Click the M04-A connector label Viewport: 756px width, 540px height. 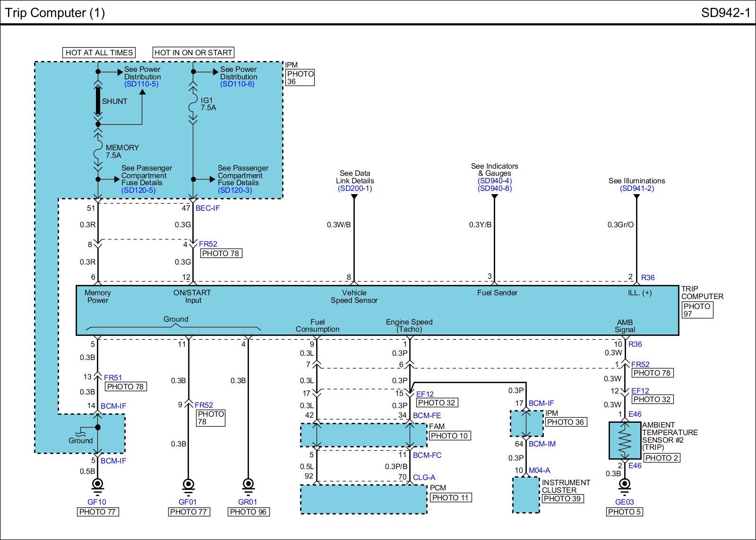tap(539, 471)
